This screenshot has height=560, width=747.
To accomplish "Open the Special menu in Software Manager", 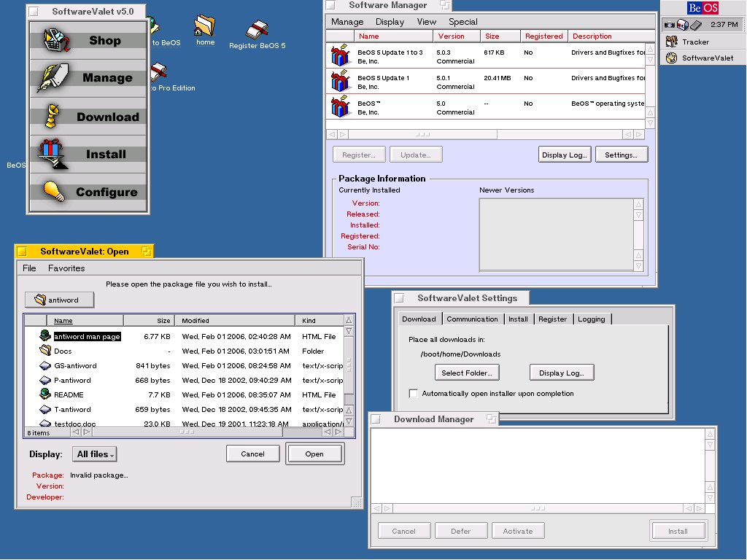I will [462, 22].
